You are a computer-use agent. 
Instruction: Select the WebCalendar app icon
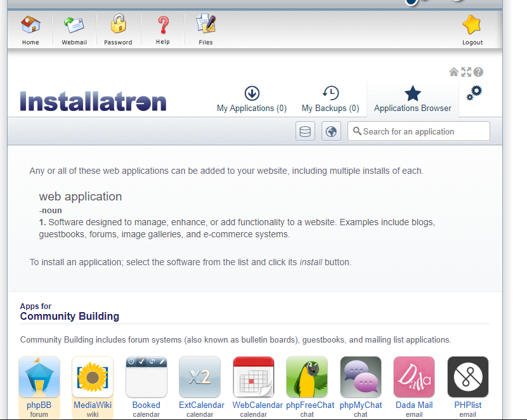254,377
